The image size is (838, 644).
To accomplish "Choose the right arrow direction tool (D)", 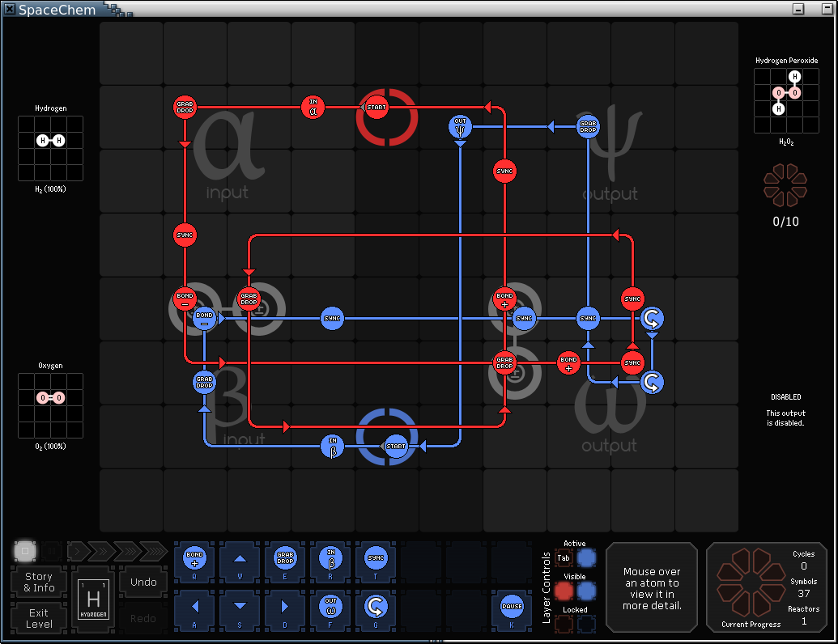I will tap(285, 609).
